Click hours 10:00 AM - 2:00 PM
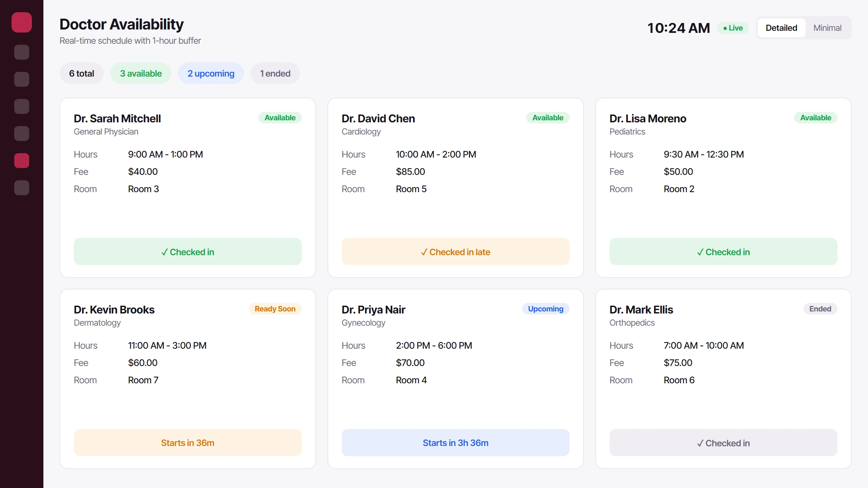 (x=436, y=154)
